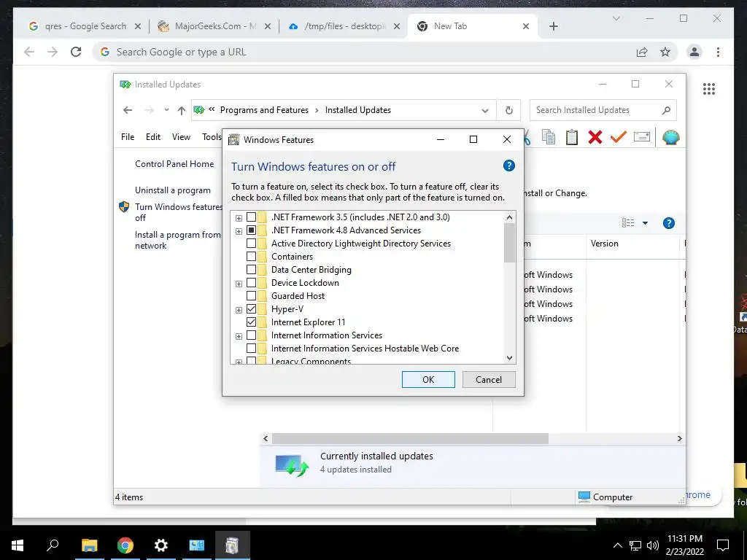Image resolution: width=747 pixels, height=560 pixels.
Task: Enable the Containers feature checkbox
Action: [x=251, y=257]
